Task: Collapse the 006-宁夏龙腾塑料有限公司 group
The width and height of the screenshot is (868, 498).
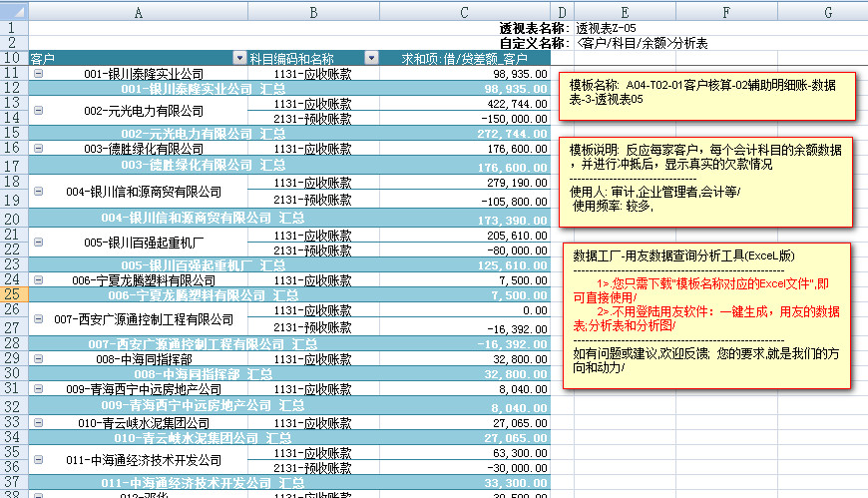Action: 39,280
